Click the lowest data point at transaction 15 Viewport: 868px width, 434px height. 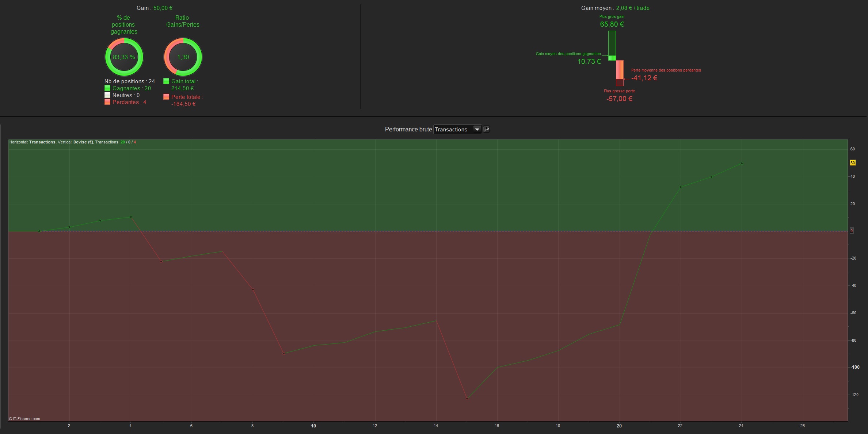[x=467, y=399]
